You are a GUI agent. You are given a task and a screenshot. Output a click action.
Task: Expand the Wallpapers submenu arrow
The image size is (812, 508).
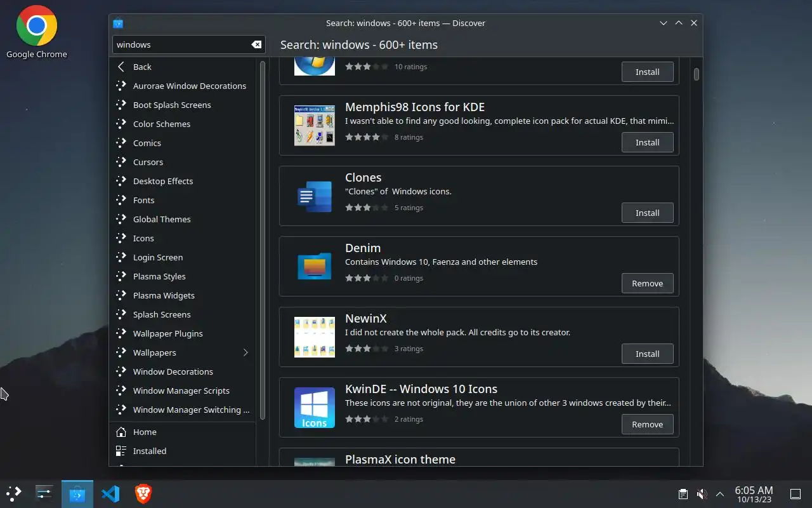246,352
